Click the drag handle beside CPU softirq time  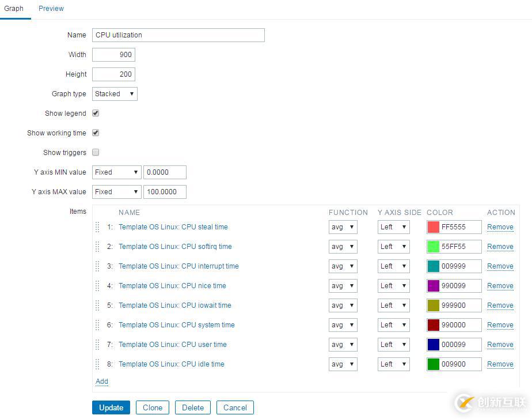97,247
